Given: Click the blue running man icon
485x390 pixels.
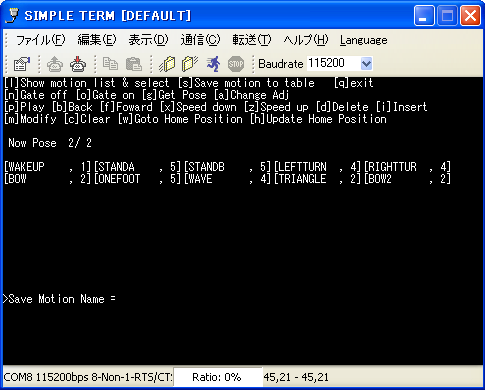Looking at the screenshot, I should (213, 64).
